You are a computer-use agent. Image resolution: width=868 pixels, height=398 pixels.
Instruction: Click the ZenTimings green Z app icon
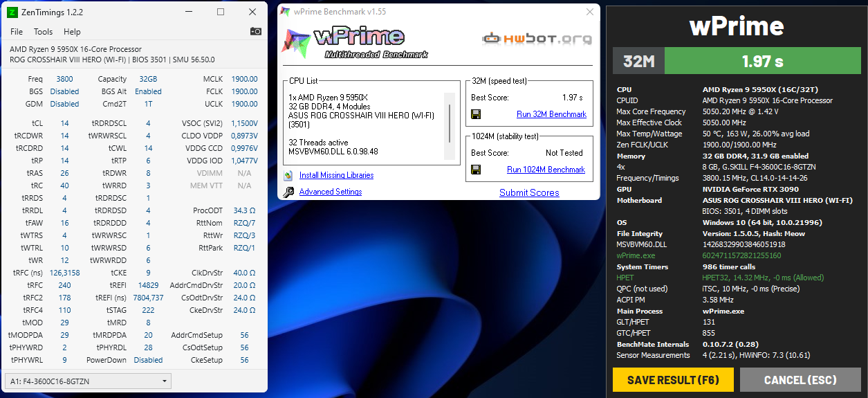tap(12, 12)
